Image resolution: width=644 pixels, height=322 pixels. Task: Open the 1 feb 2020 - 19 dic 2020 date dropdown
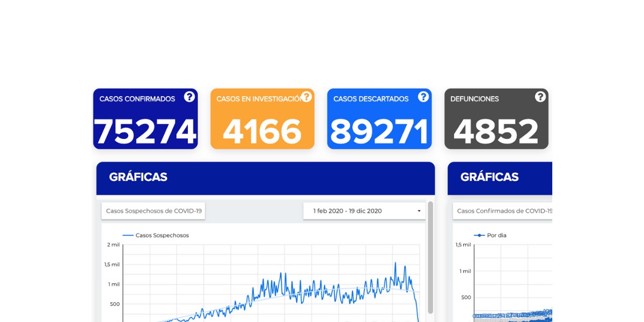[x=364, y=211]
